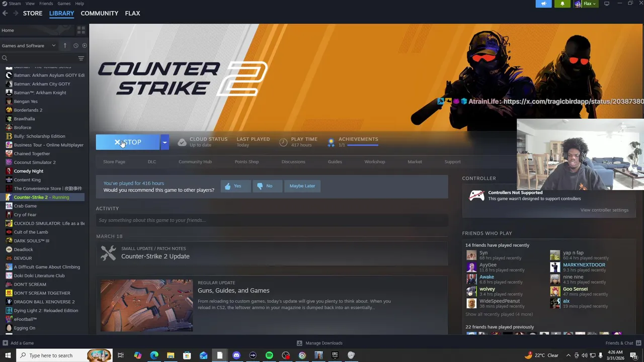Open the Community Hub link

[195, 161]
